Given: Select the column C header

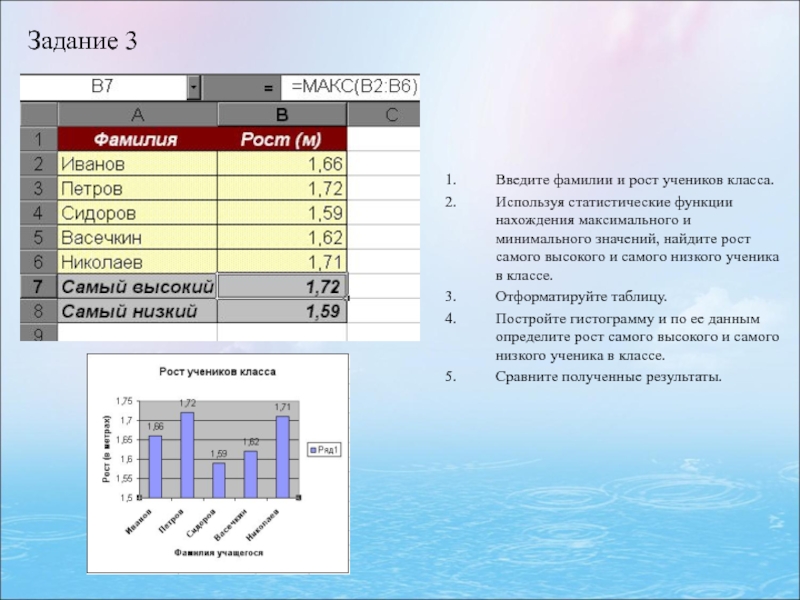Looking at the screenshot, I should tap(384, 113).
